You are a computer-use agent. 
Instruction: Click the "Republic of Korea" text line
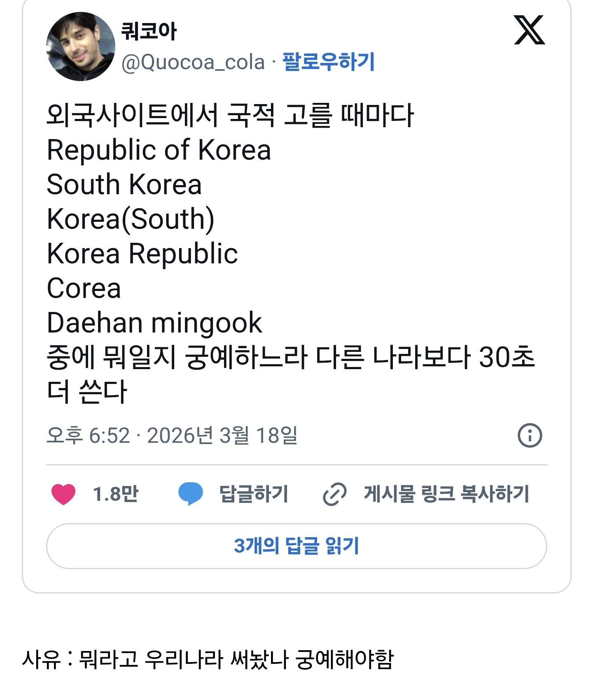(x=159, y=150)
